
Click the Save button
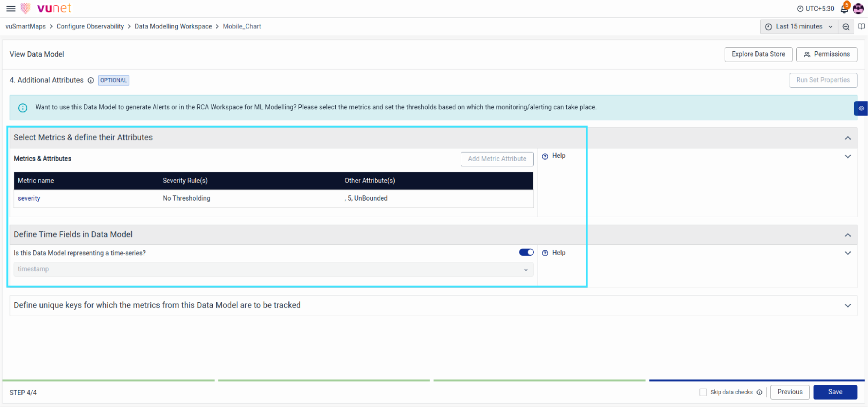(x=835, y=392)
